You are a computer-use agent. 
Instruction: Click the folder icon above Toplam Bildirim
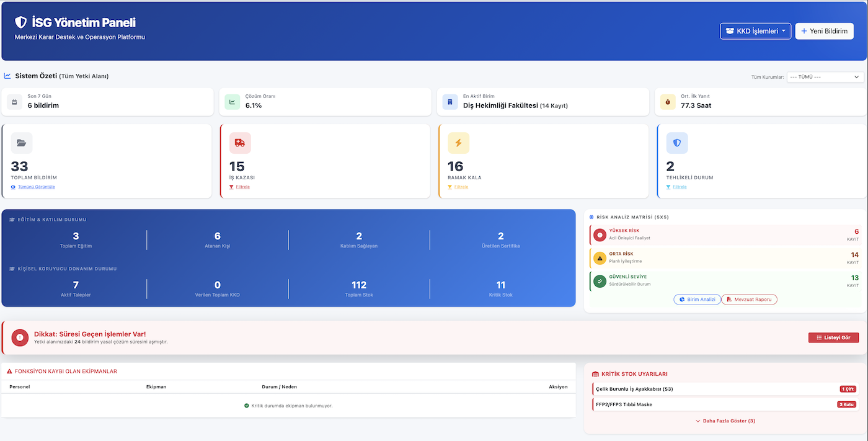22,143
